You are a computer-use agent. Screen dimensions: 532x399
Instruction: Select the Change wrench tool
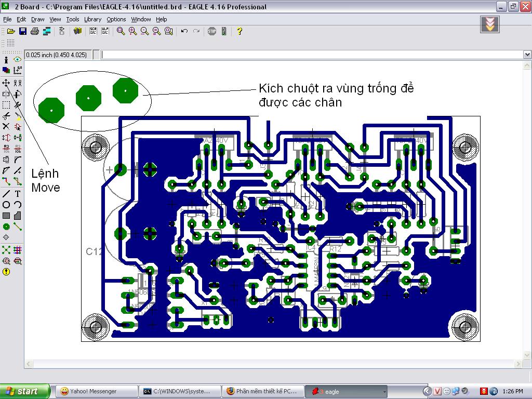(x=17, y=105)
